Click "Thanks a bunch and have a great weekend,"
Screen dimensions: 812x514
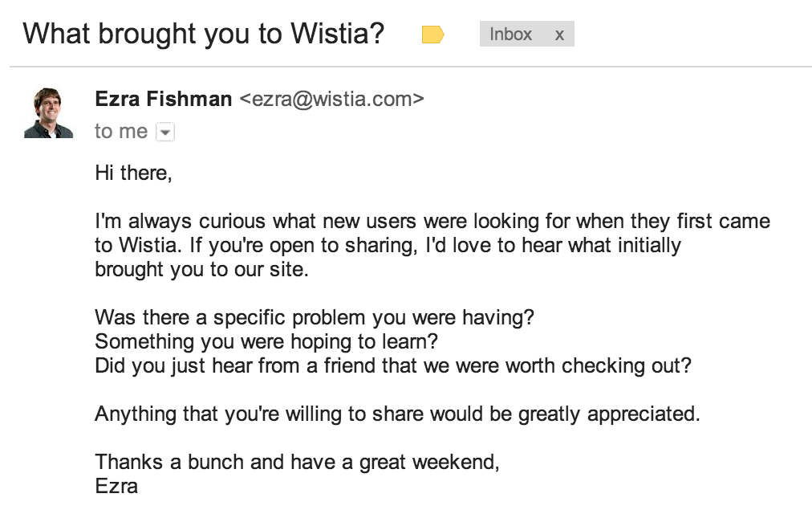(x=297, y=462)
